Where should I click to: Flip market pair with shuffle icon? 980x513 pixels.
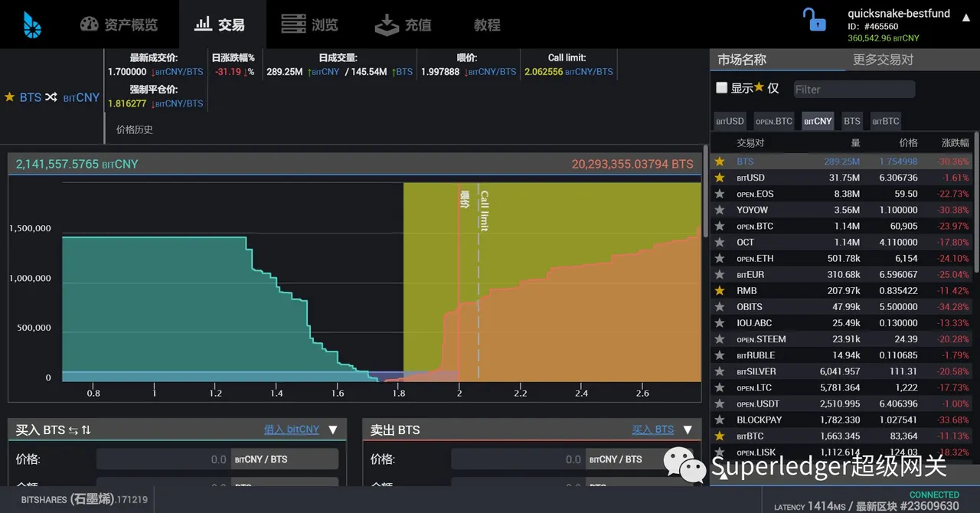pos(51,97)
